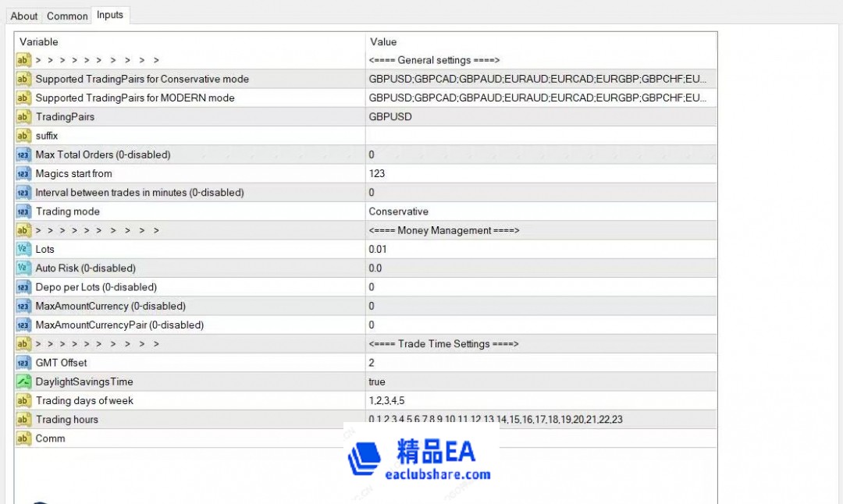Switch to the About tab

pyautogui.click(x=24, y=16)
